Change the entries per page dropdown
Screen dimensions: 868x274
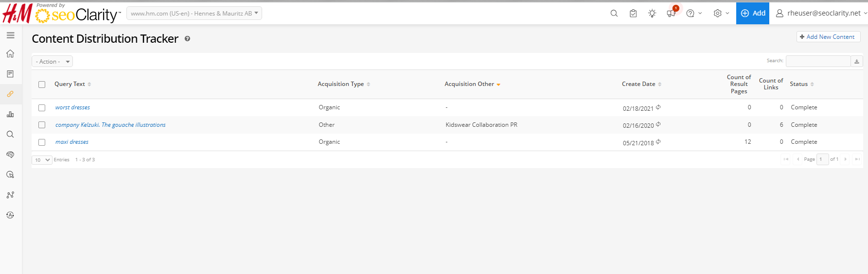click(x=42, y=160)
